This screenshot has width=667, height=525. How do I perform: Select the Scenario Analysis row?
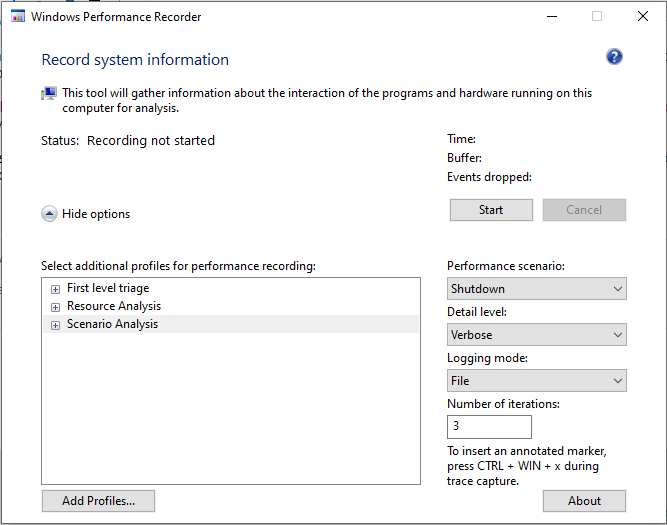point(231,324)
